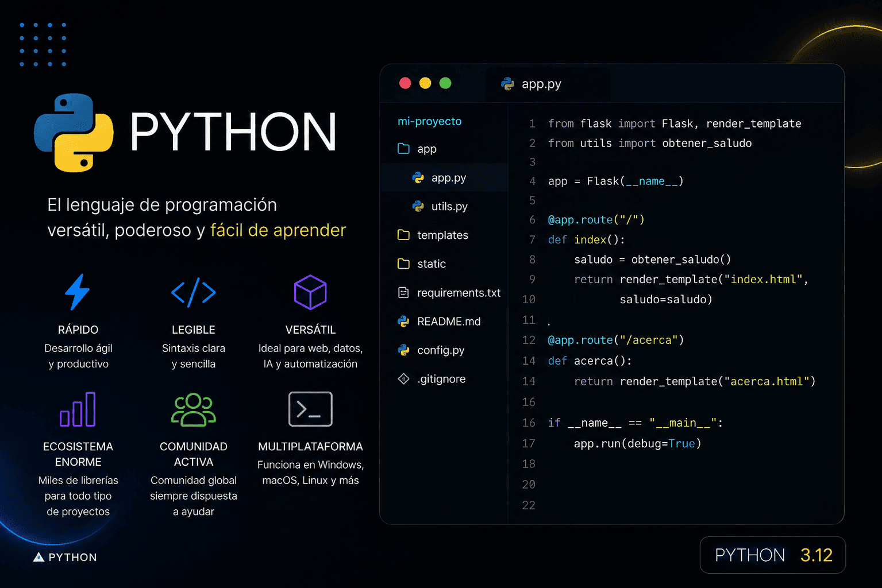This screenshot has height=588, width=882.
Task: Click the yellow 'fácil de aprender' text
Action: tap(278, 230)
